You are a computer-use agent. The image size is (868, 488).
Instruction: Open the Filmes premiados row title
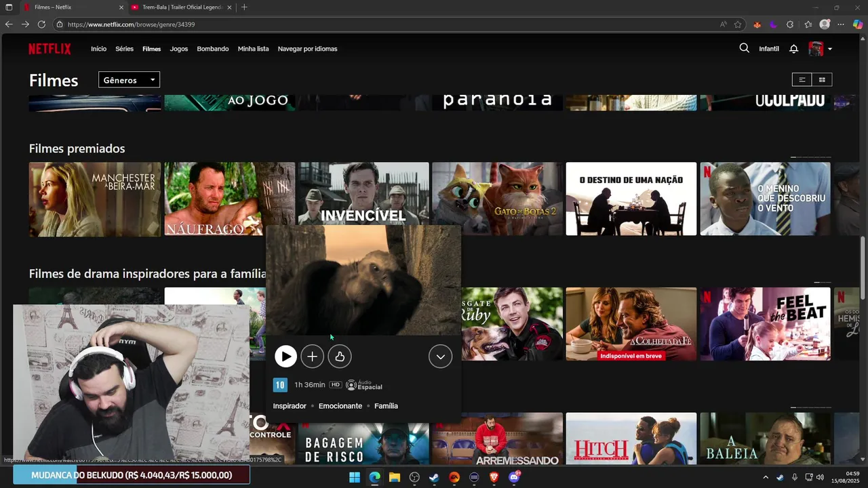point(77,148)
